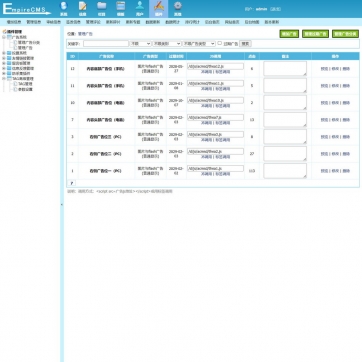Select the Template icon in top bar
The height and width of the screenshot is (362, 362).
pos(121,8)
